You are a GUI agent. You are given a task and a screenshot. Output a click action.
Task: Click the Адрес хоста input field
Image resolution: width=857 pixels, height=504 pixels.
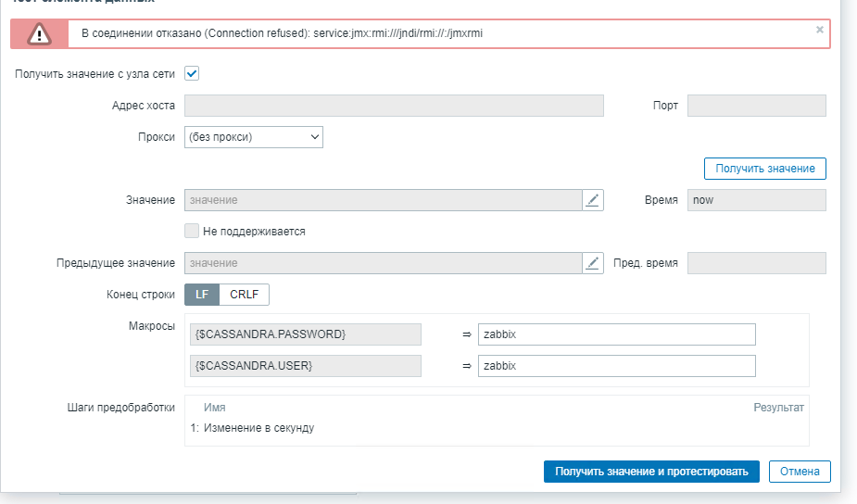[394, 106]
